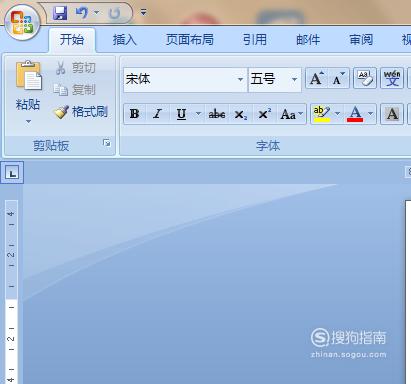Open font color dropdown arrow
411x384 pixels.
point(371,114)
